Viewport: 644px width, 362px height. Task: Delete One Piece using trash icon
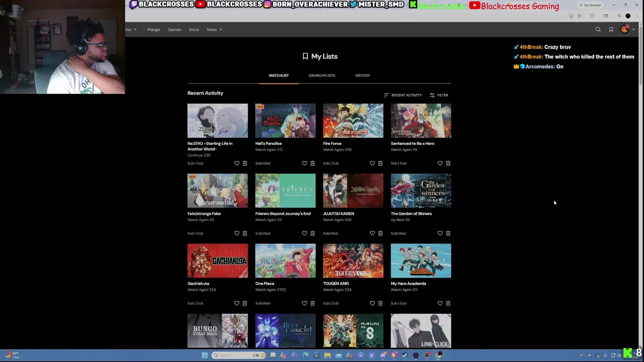[x=312, y=303]
